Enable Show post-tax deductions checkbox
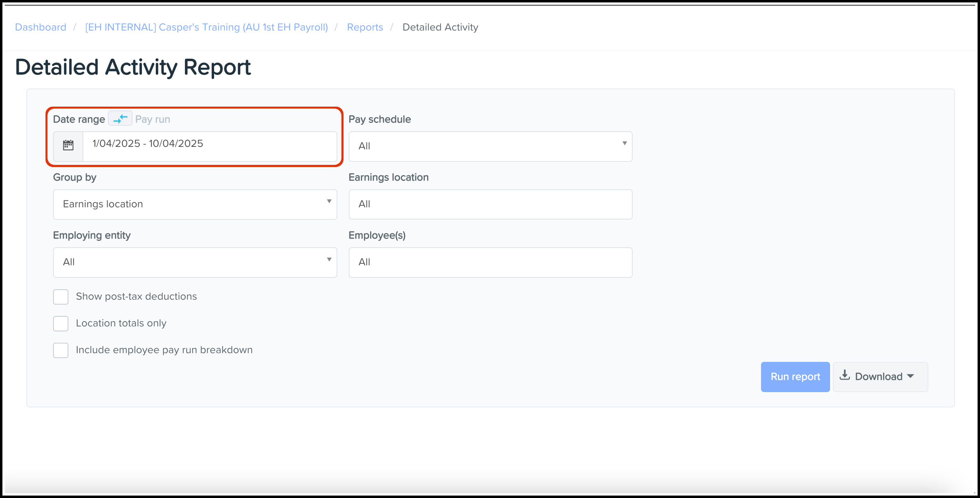 pos(61,297)
